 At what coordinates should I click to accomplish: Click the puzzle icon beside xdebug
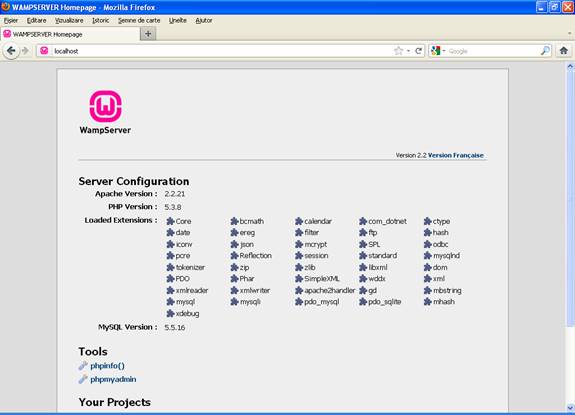(x=170, y=313)
